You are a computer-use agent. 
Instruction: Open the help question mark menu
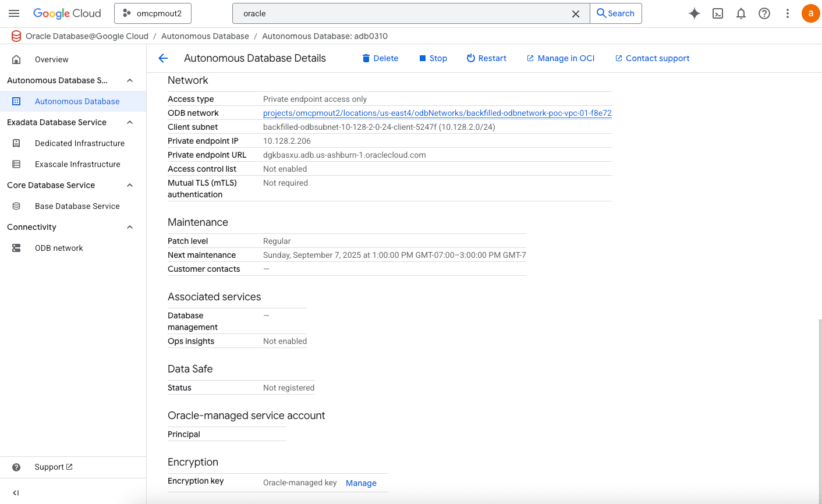[764, 13]
